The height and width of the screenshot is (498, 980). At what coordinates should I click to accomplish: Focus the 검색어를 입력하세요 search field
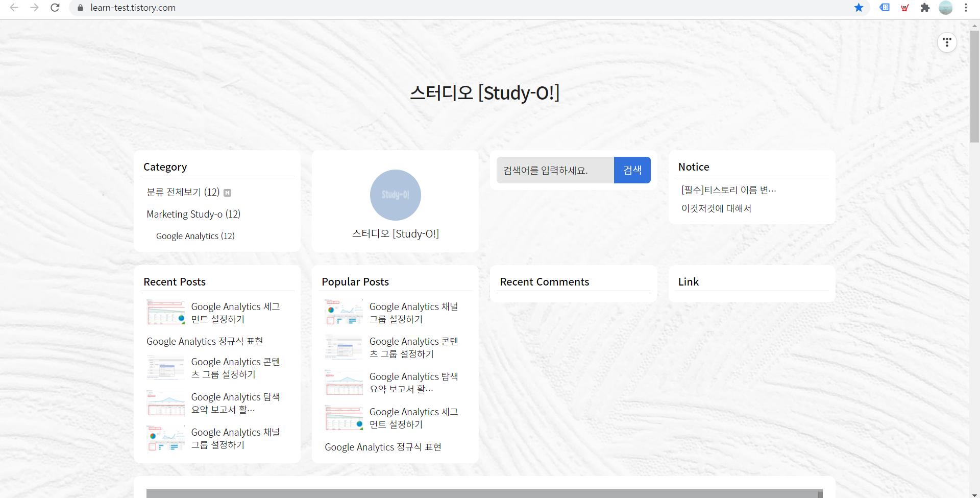click(555, 170)
